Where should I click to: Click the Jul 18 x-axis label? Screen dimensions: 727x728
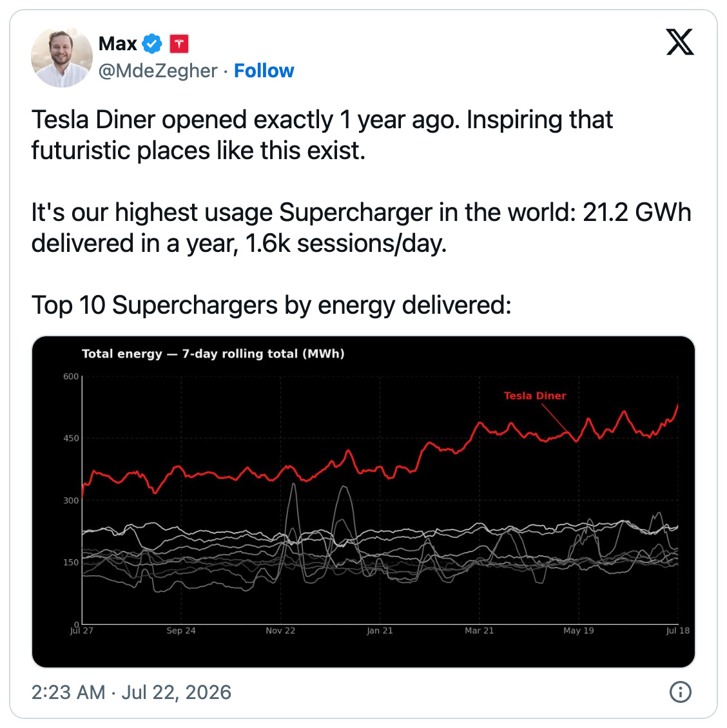pyautogui.click(x=678, y=631)
